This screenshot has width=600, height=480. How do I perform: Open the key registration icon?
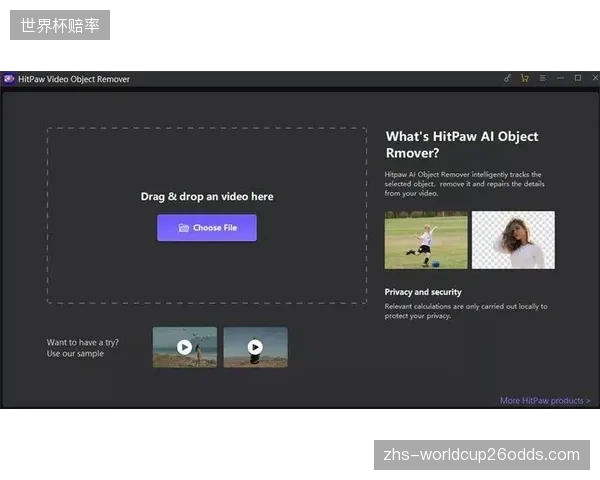(x=507, y=78)
